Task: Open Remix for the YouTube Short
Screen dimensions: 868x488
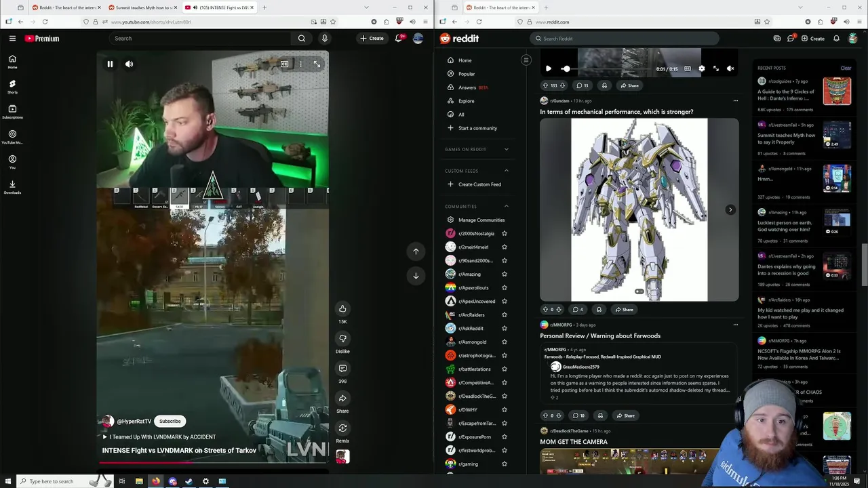Action: click(x=342, y=428)
